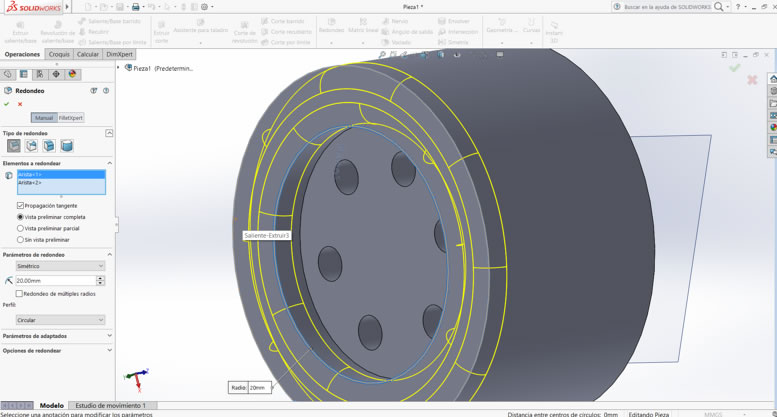The image size is (777, 417).
Task: Open the ConfigurationManager tab icon
Action: pos(40,74)
